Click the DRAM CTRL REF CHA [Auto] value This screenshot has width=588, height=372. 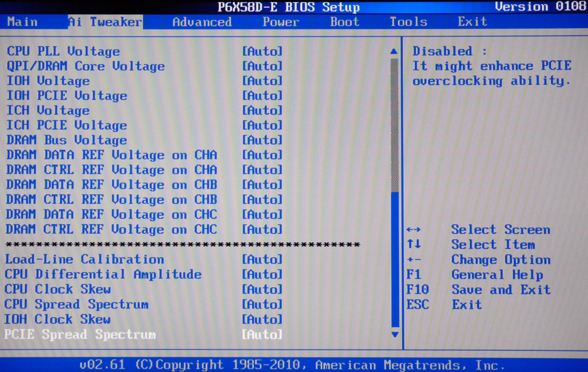(x=263, y=170)
